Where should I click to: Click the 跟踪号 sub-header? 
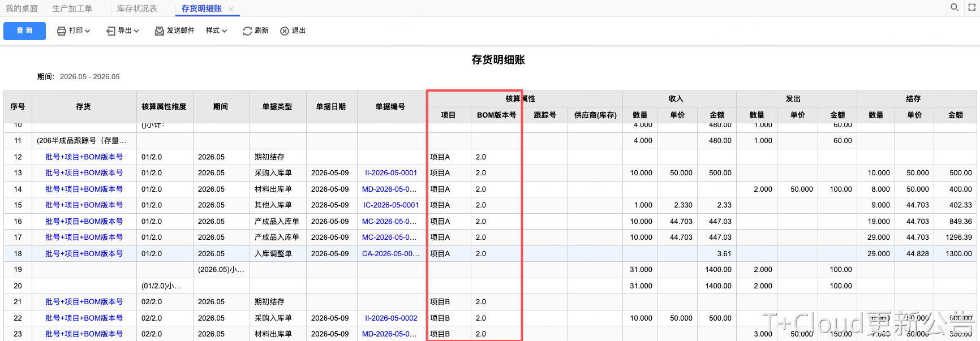[545, 115]
